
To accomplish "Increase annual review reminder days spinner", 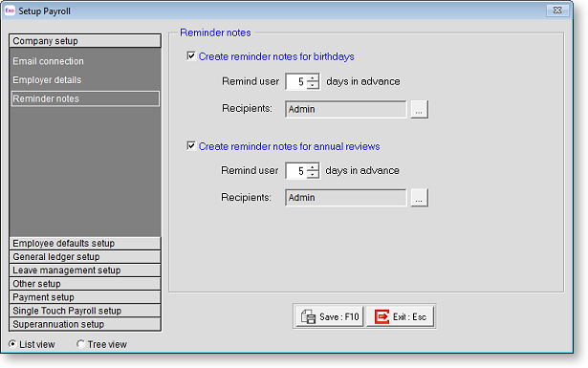I will (313, 166).
